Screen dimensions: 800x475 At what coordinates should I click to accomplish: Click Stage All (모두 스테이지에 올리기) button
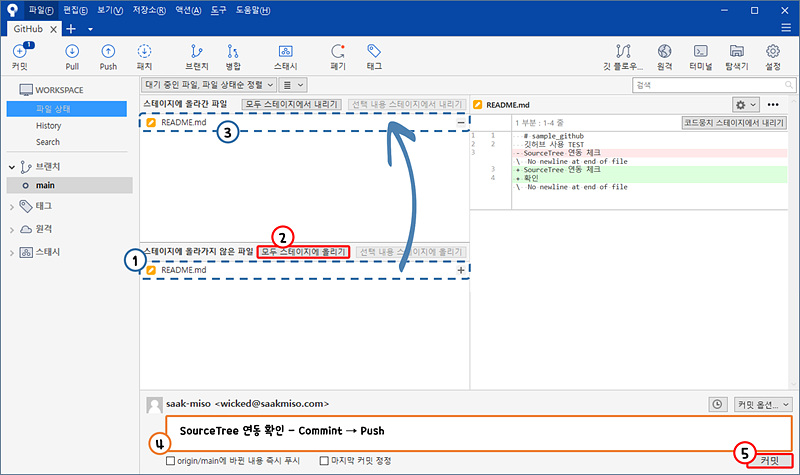click(304, 252)
